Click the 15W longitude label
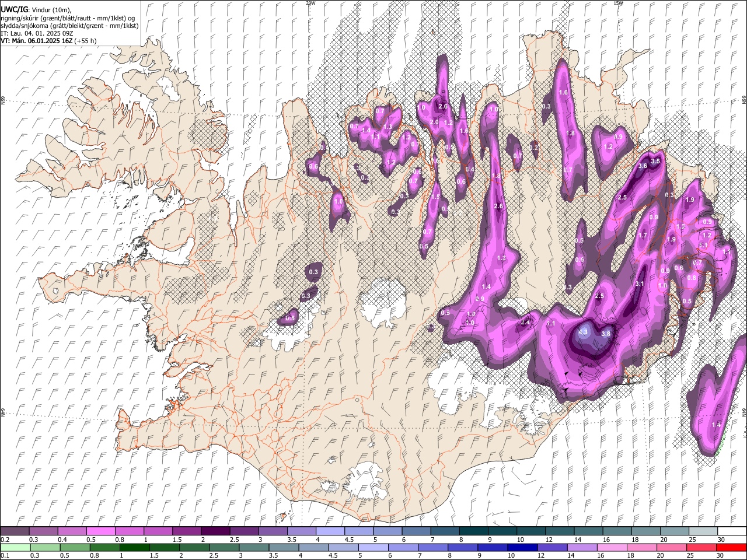747x560 pixels. (618, 3)
